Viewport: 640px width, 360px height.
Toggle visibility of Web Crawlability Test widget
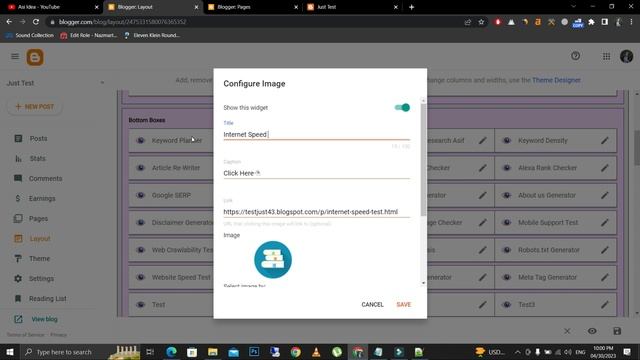140,250
